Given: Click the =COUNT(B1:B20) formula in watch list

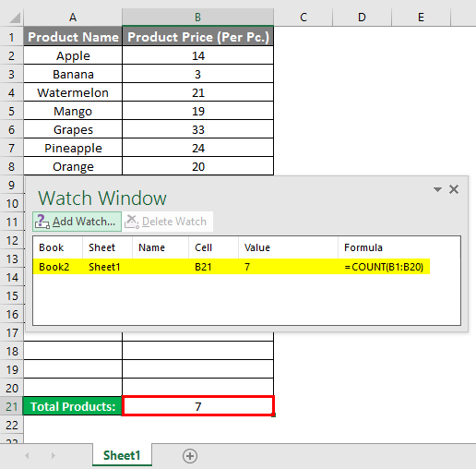Looking at the screenshot, I should (x=384, y=267).
